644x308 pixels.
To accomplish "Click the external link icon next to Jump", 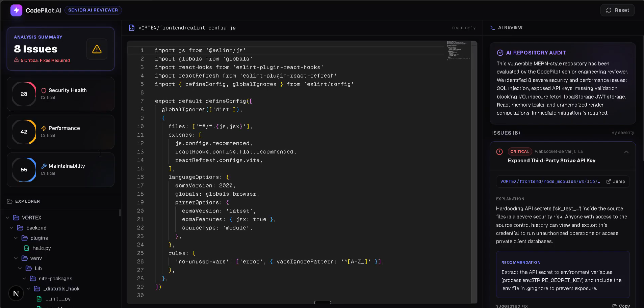I will coord(609,181).
